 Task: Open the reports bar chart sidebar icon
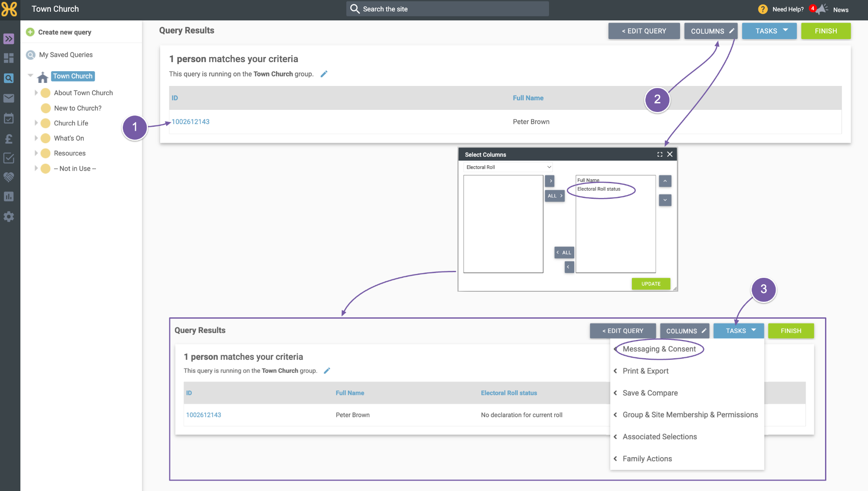click(x=9, y=197)
